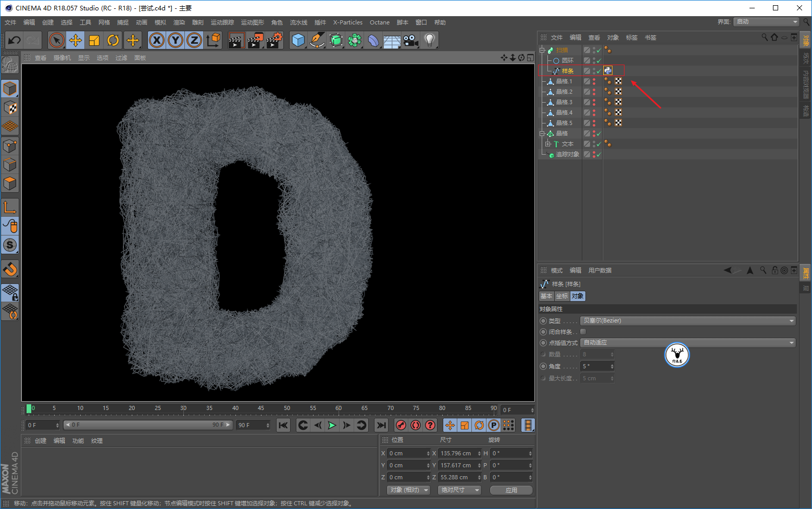812x509 pixels.
Task: Enable Texture mode checkered cube icon
Action: (10, 108)
